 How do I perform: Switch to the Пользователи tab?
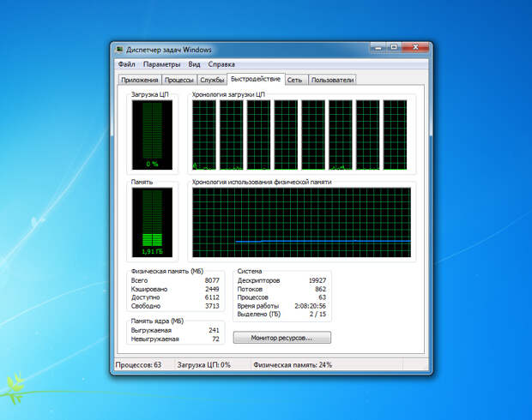(333, 80)
